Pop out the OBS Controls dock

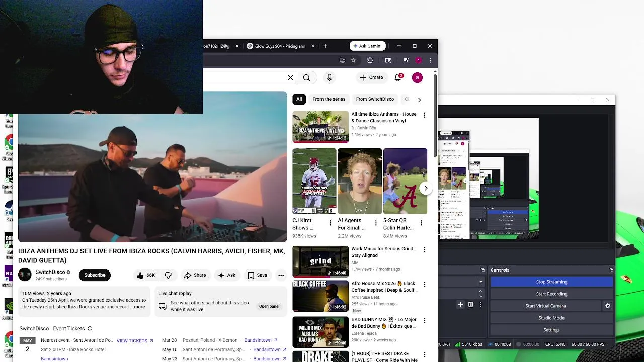[611, 270]
